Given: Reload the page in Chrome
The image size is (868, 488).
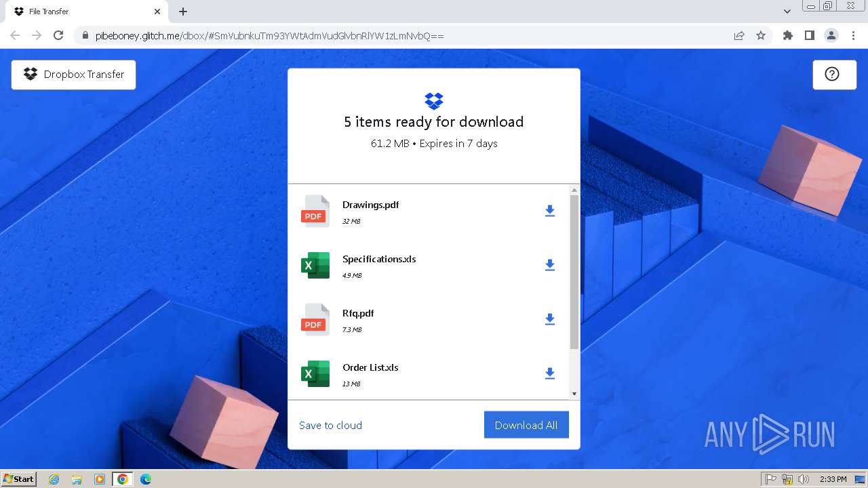Looking at the screenshot, I should point(58,35).
